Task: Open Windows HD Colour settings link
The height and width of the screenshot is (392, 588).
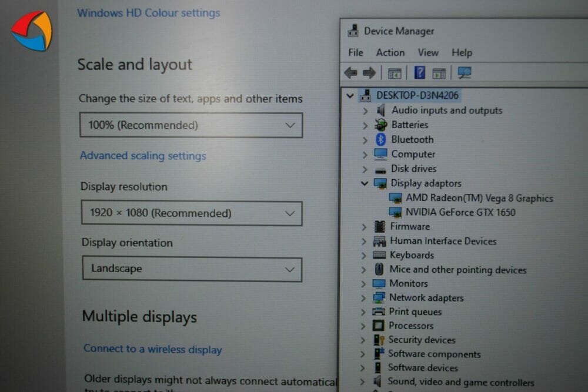Action: pyautogui.click(x=149, y=13)
